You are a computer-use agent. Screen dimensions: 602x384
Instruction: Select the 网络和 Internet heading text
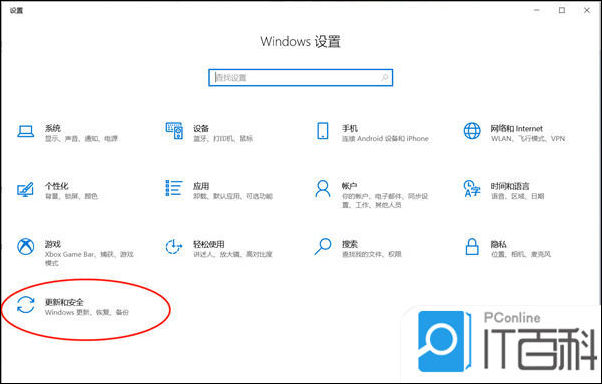[x=517, y=128]
